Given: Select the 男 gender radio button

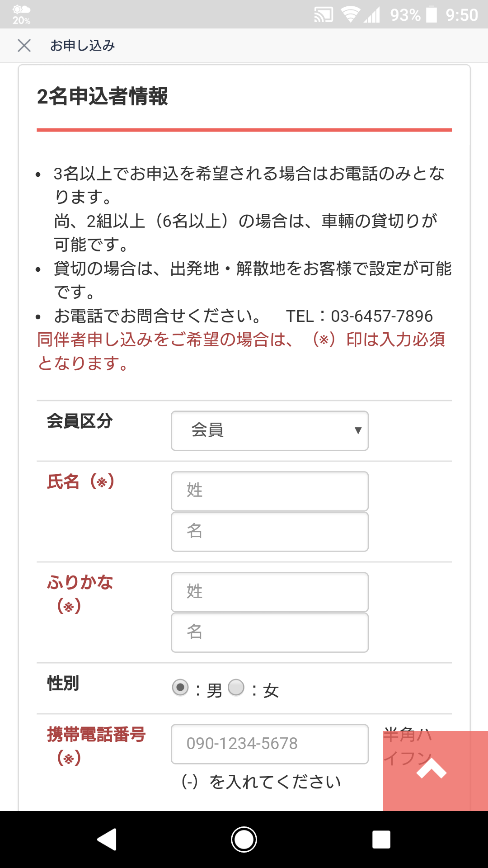Looking at the screenshot, I should pos(180,688).
